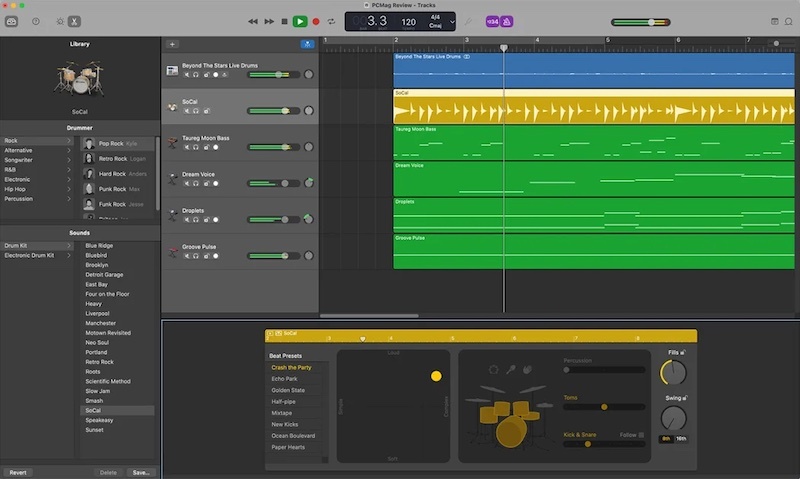Enable the Follow checkbox for Kick & Snare
The height and width of the screenshot is (479, 800).
641,435
